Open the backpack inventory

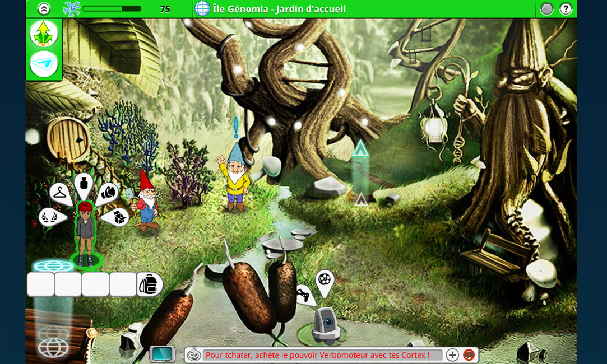[x=150, y=284]
